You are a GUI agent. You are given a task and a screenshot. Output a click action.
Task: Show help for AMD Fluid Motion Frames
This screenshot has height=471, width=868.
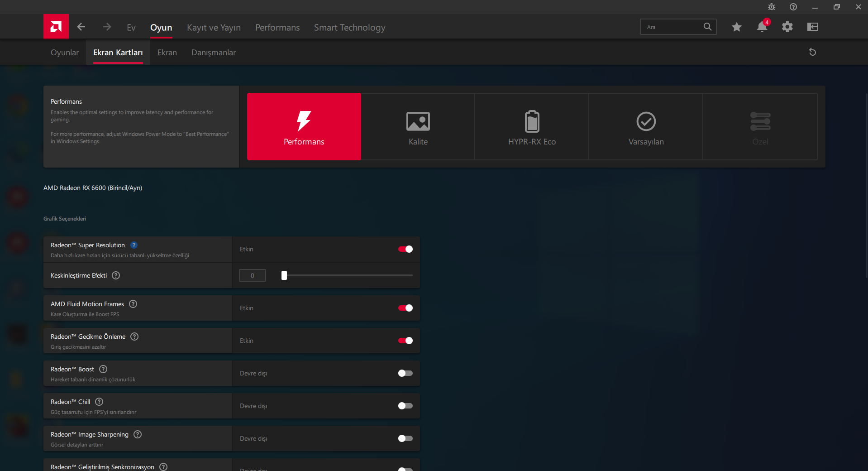point(133,304)
